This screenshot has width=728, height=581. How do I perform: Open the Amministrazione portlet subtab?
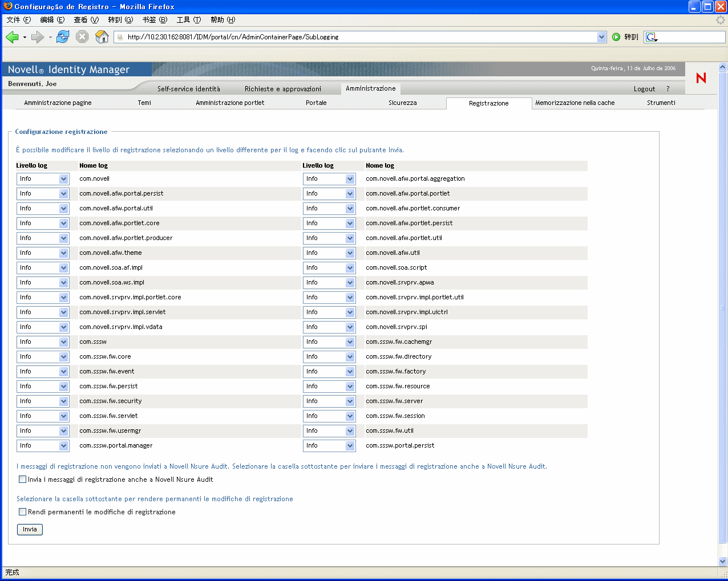[230, 103]
